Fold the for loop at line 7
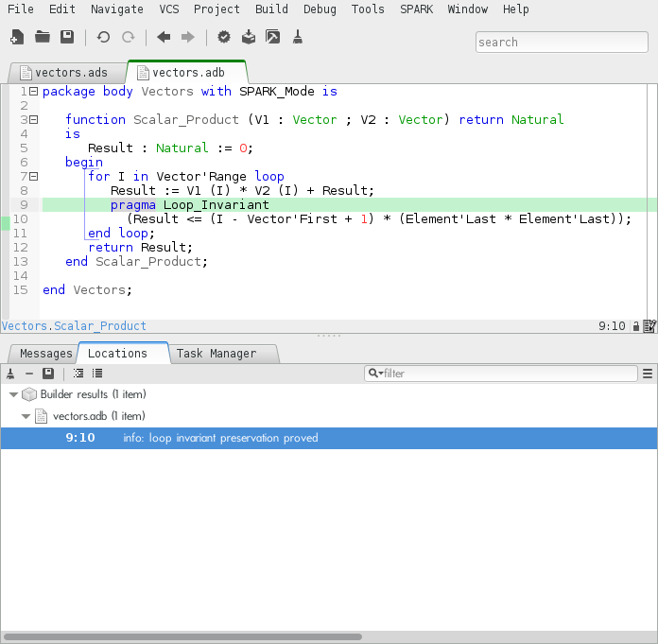658x644 pixels. [33, 177]
